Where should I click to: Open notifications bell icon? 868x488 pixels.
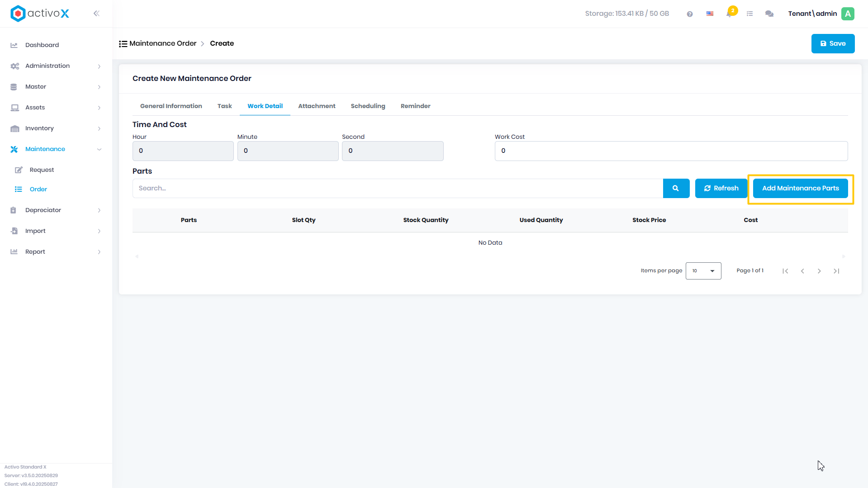click(730, 14)
